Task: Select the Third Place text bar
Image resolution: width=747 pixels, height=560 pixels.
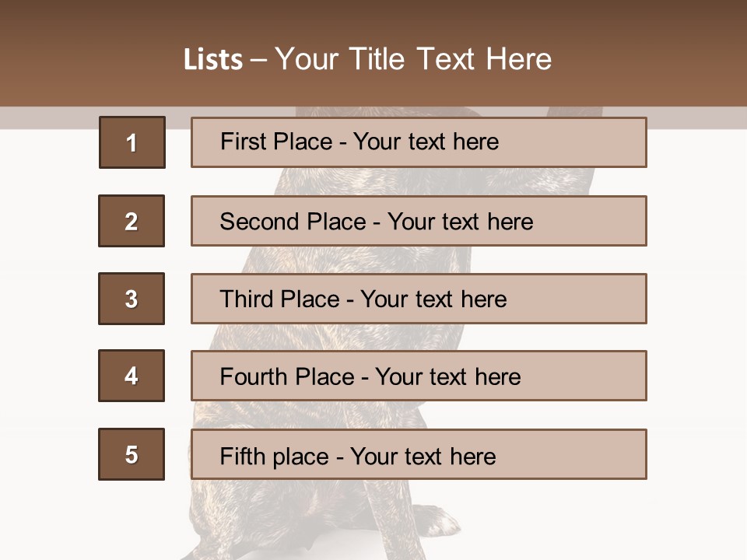Action: point(419,299)
